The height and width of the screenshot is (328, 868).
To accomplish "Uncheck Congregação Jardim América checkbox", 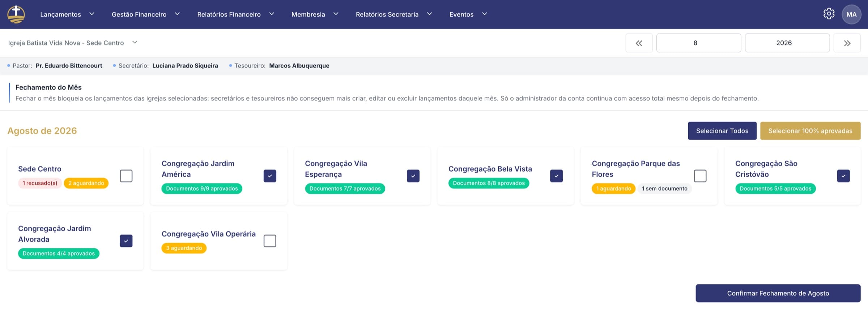I will [270, 176].
